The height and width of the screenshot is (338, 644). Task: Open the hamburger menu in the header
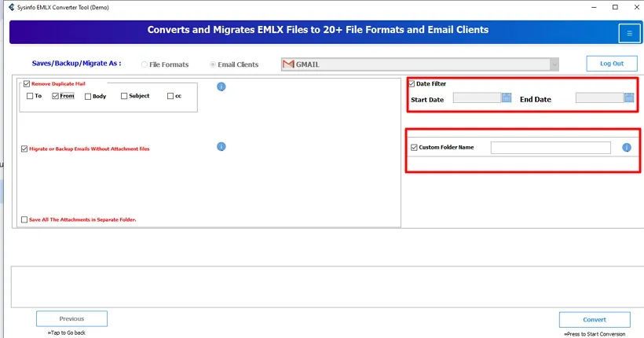[629, 33]
